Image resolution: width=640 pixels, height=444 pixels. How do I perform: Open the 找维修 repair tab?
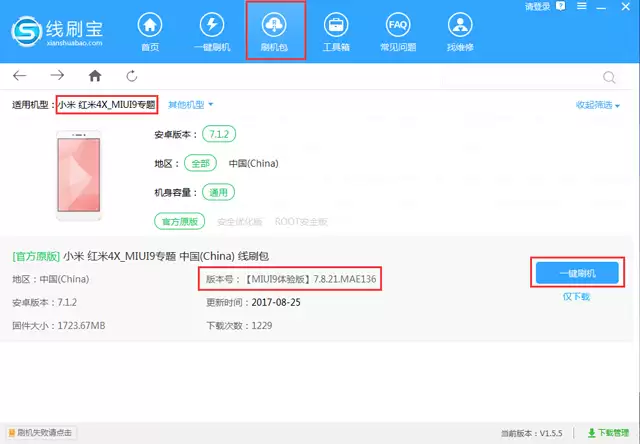[x=460, y=32]
